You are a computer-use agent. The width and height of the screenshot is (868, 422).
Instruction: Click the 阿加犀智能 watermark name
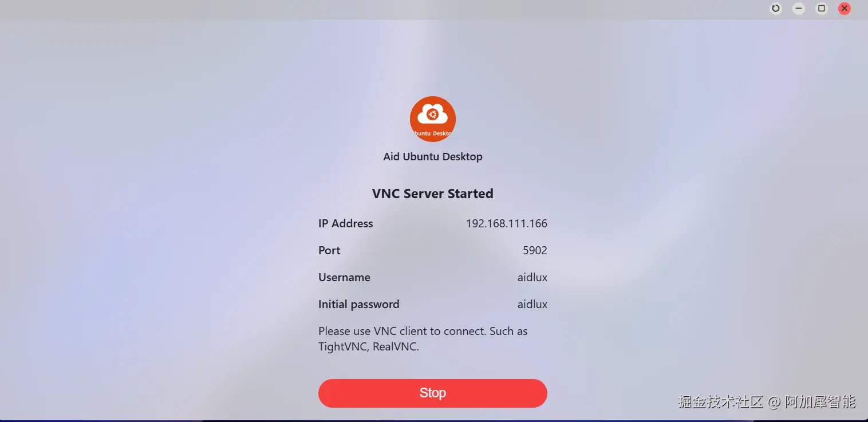tap(820, 402)
